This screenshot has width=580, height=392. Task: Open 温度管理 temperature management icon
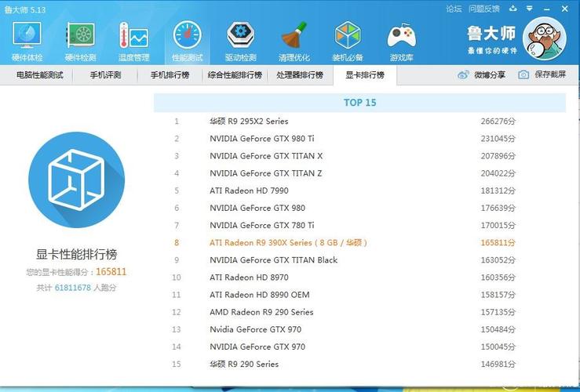click(133, 42)
